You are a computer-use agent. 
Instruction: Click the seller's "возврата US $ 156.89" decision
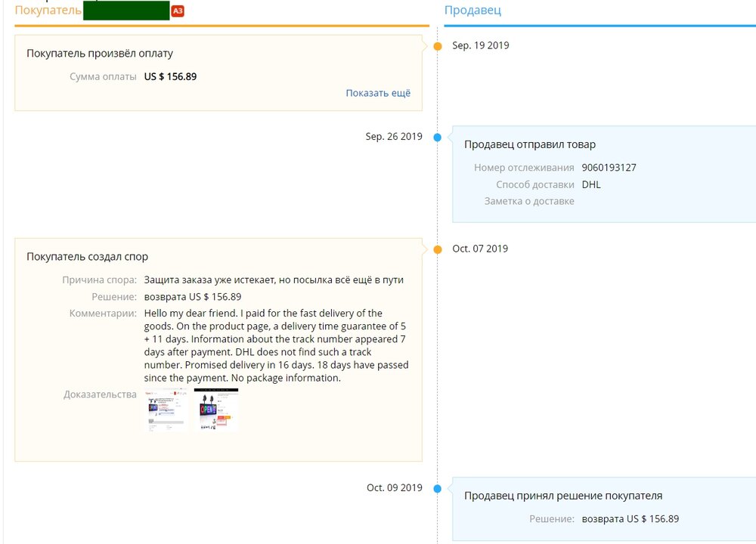click(x=631, y=519)
